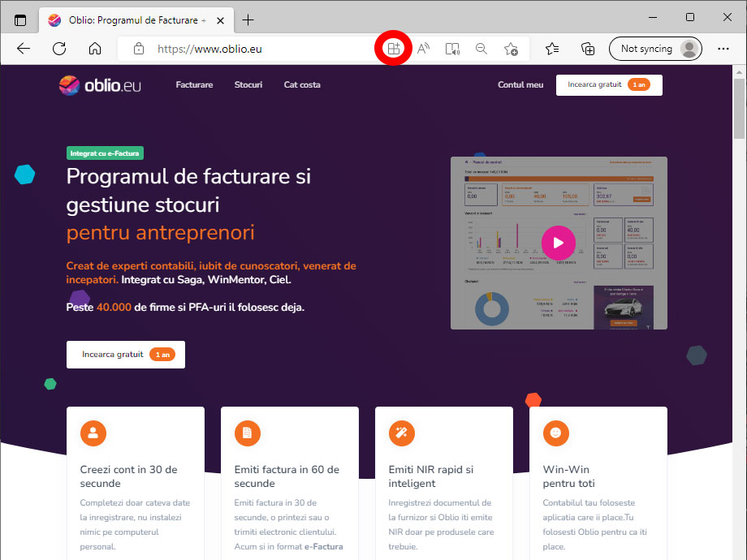Go to Contul meu
This screenshot has height=560, width=747.
pyautogui.click(x=520, y=84)
